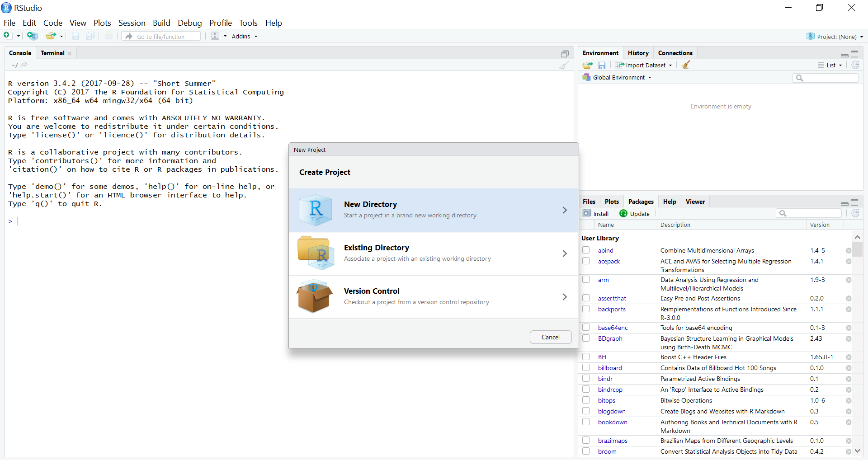Click the Open File folder icon

point(51,36)
